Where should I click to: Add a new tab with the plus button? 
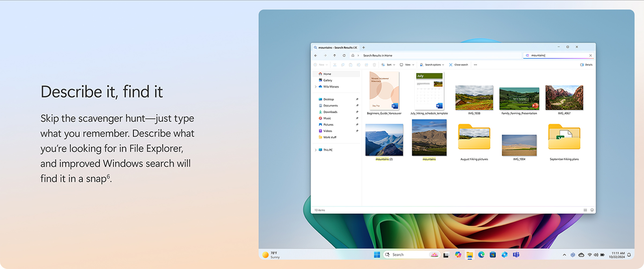pos(363,47)
